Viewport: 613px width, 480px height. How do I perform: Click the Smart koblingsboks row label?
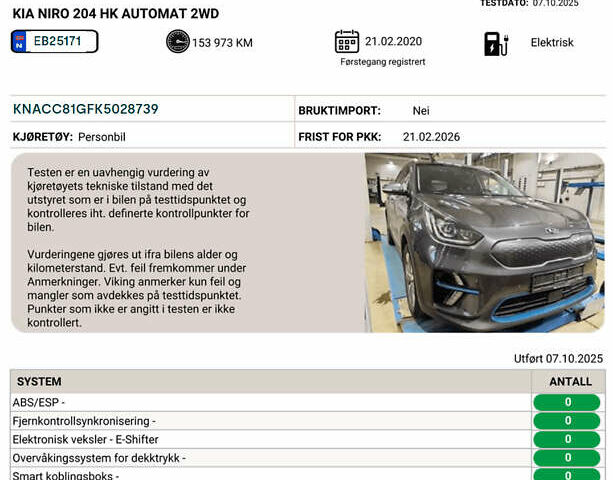(65, 475)
